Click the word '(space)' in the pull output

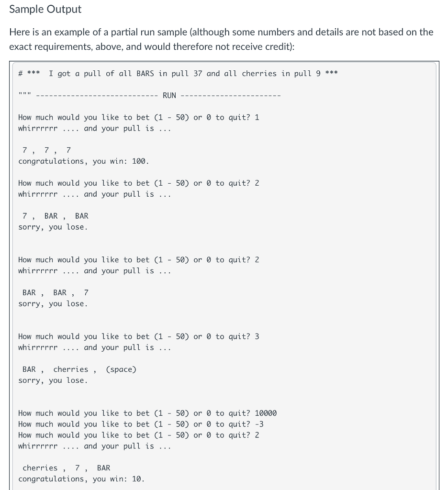121,369
